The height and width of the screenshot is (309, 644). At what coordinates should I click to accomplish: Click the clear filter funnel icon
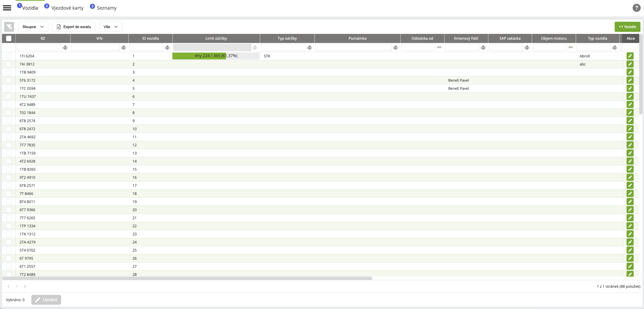pyautogui.click(x=9, y=27)
